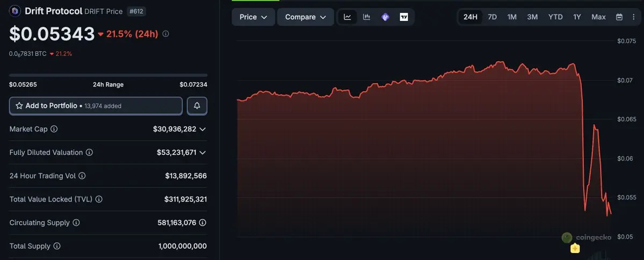Click the bell price alert button
Screen dimensions: 644x260
tap(197, 106)
